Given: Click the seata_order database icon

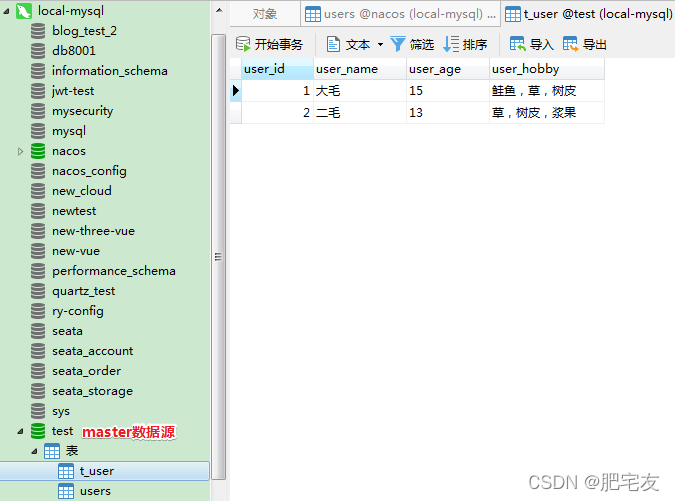Looking at the screenshot, I should [x=38, y=371].
